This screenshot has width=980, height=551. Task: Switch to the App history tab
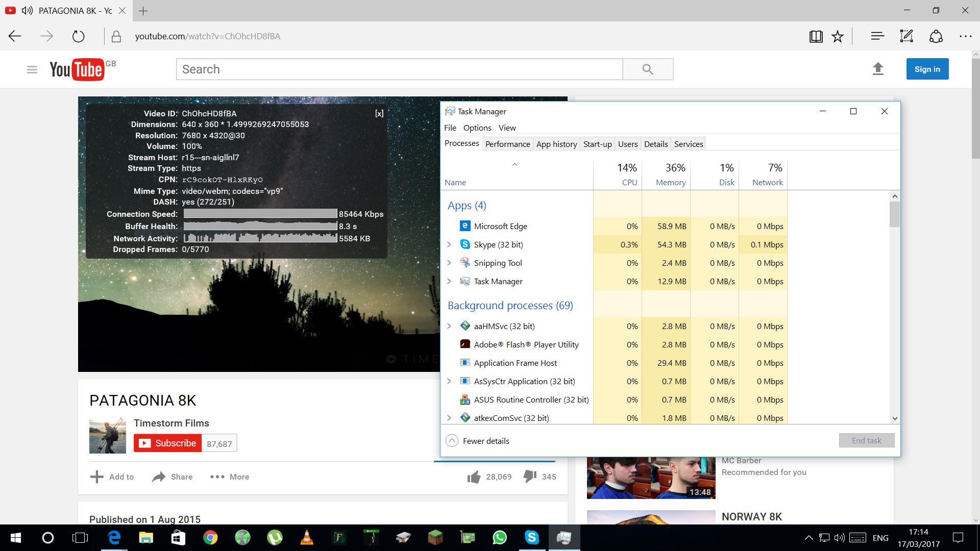557,144
